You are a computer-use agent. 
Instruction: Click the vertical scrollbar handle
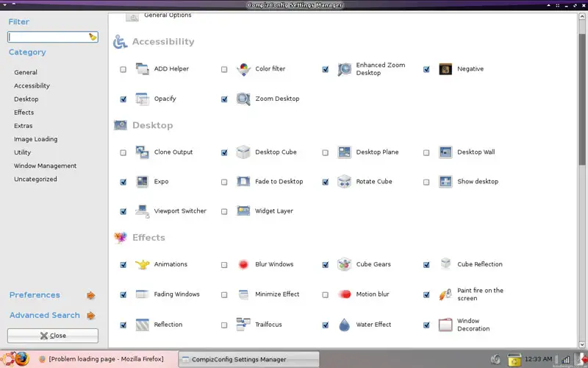coord(582,99)
